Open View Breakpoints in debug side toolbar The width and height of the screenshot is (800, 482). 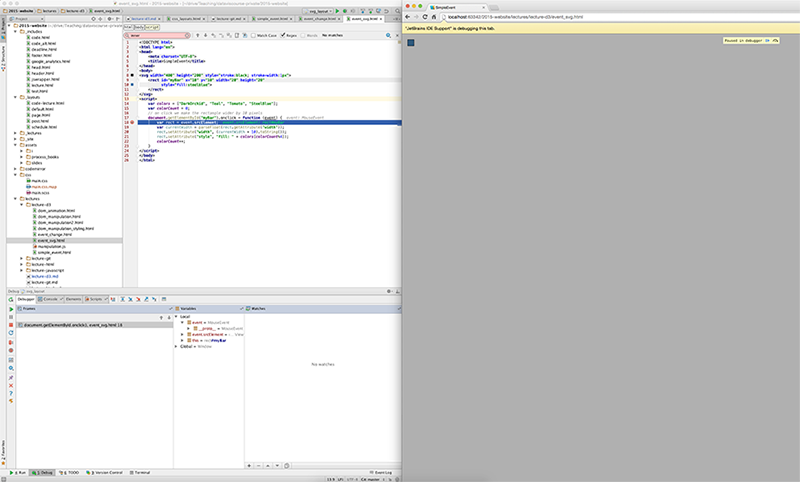[11, 342]
